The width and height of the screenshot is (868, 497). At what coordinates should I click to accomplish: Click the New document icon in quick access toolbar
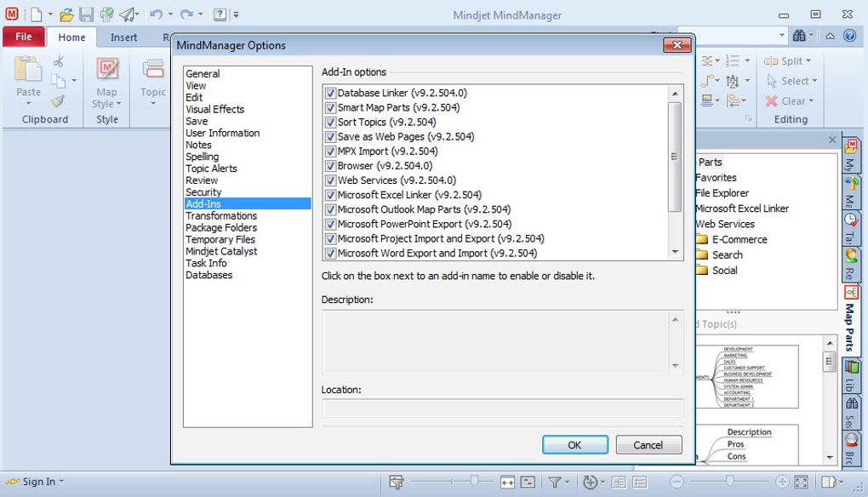36,14
